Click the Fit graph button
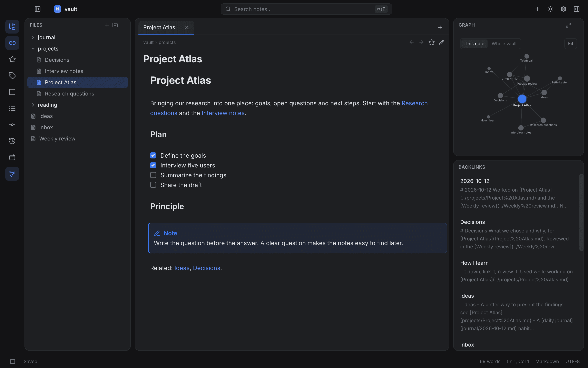Screen dimensions: 588x368 click(570, 44)
